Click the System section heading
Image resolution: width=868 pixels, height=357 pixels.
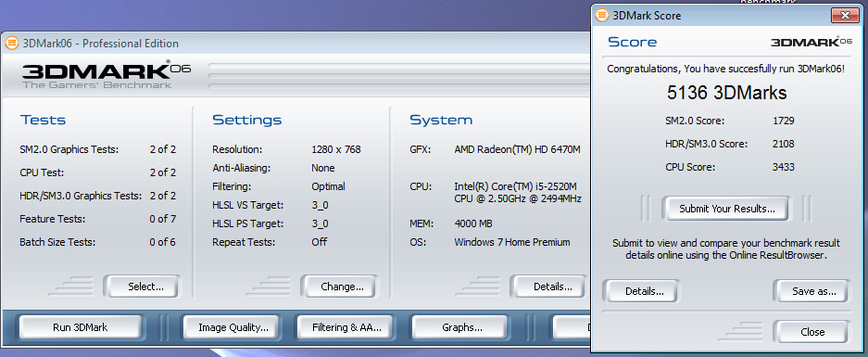pos(441,120)
